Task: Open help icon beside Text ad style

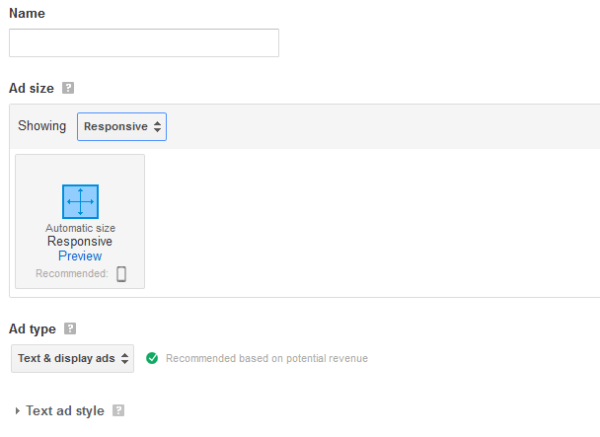Action: click(118, 410)
